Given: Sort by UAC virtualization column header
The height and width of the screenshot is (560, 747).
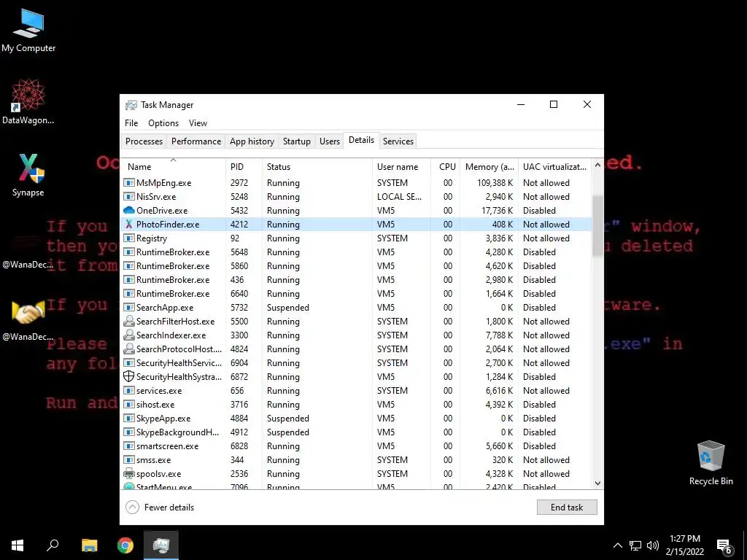Looking at the screenshot, I should (x=554, y=167).
